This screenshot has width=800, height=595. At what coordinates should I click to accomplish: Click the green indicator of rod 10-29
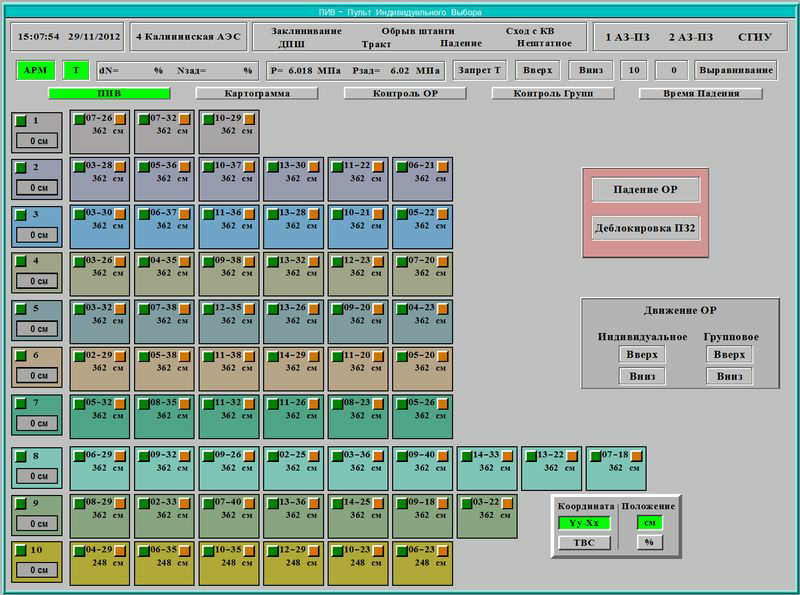pyautogui.click(x=208, y=119)
